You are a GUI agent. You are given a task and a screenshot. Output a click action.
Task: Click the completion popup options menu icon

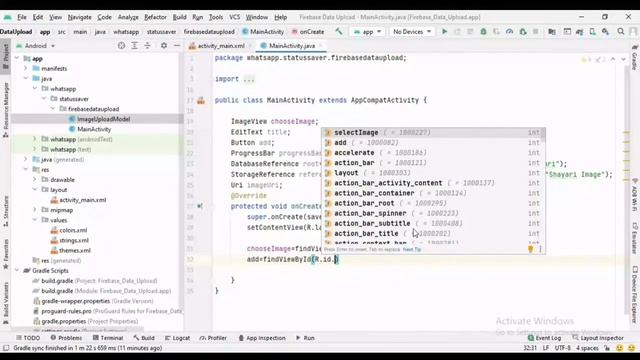(x=540, y=249)
